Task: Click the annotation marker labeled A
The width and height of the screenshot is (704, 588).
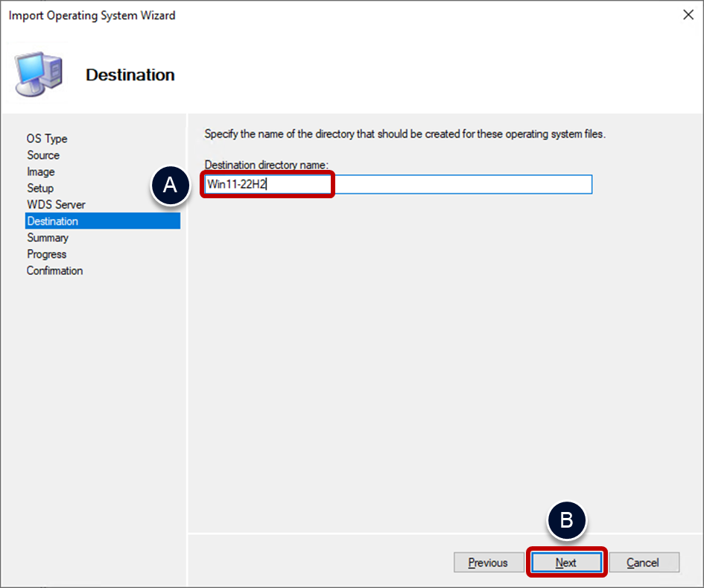Action: tap(171, 186)
